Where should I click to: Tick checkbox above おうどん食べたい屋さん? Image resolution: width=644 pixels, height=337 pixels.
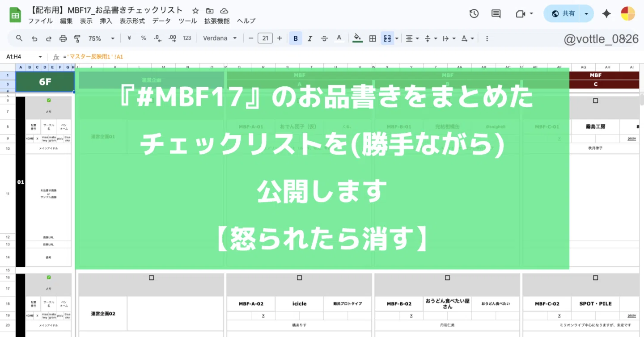tap(447, 278)
